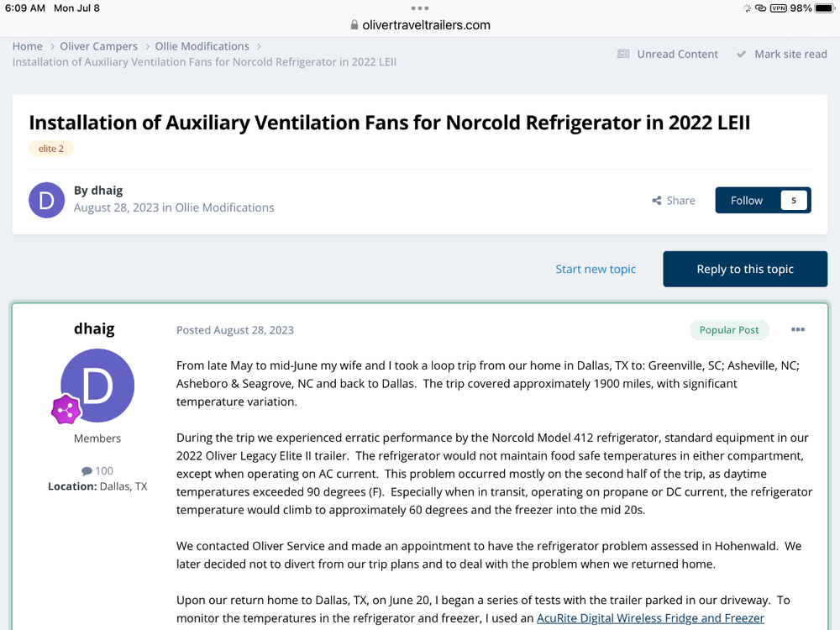Click the Mark site read checkmark

741,54
